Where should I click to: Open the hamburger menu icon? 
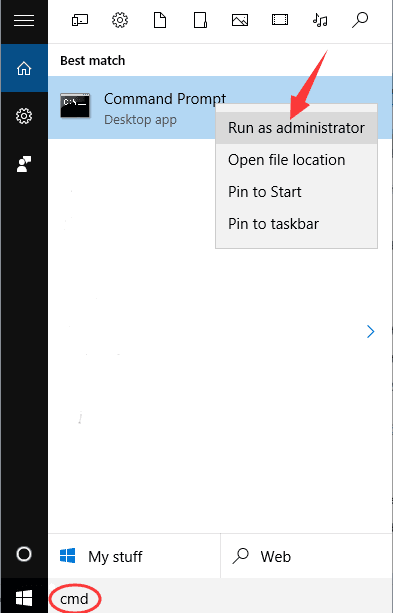(x=24, y=20)
